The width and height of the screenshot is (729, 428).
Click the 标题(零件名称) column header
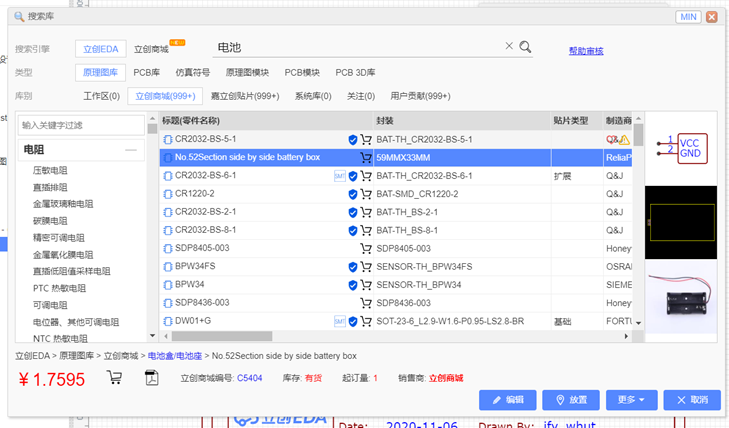click(266, 121)
